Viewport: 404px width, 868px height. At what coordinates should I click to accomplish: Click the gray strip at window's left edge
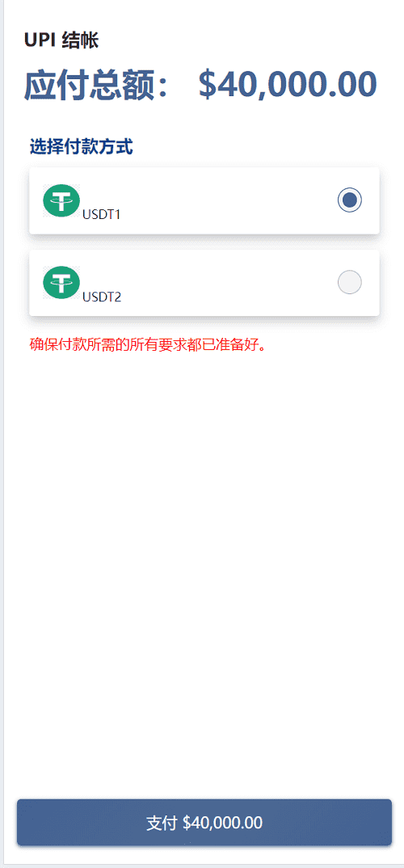pos(2,434)
